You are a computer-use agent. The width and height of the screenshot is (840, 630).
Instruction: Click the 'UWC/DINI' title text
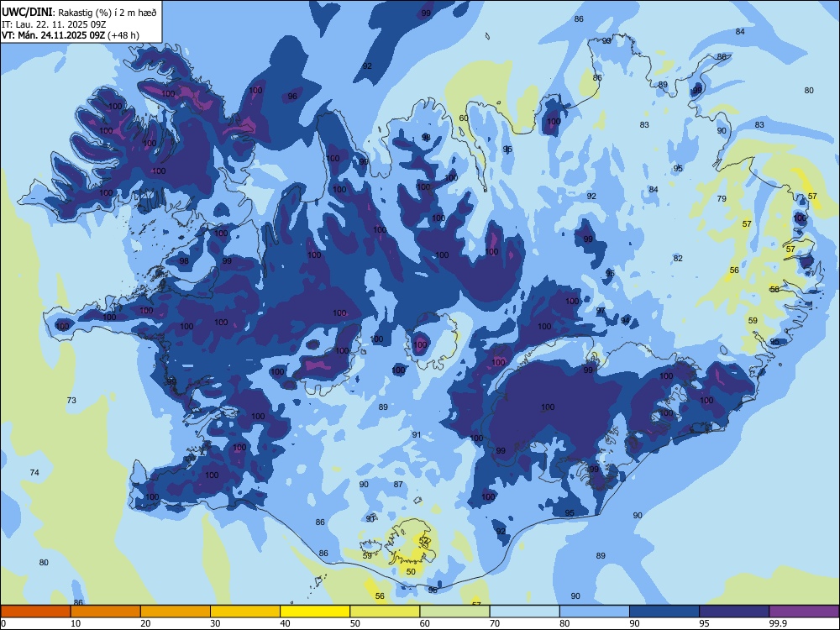coord(27,12)
